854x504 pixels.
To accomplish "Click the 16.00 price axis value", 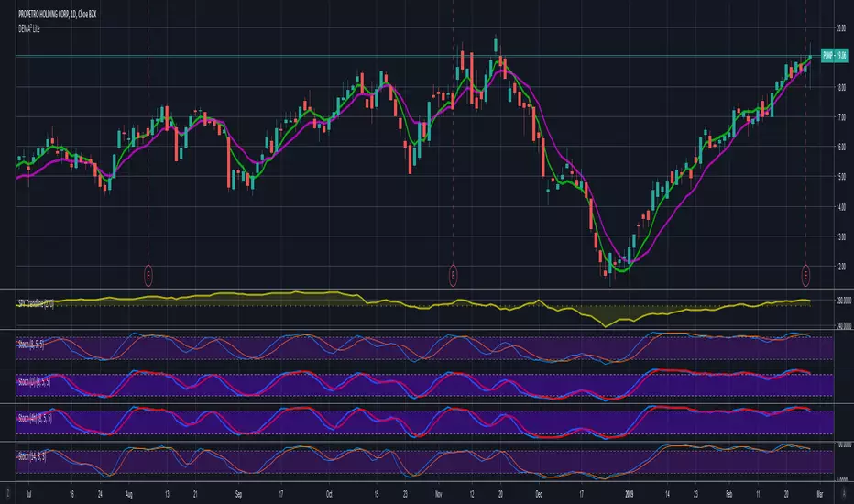I will (841, 148).
